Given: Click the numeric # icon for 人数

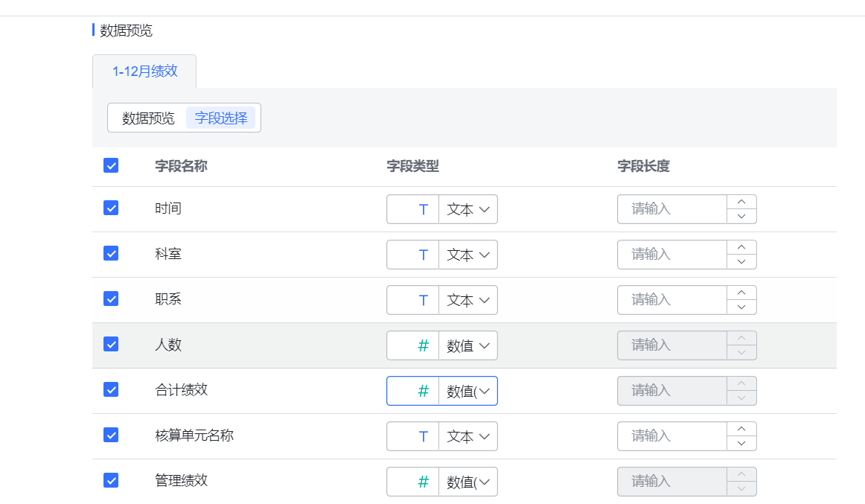Looking at the screenshot, I should pyautogui.click(x=423, y=345).
